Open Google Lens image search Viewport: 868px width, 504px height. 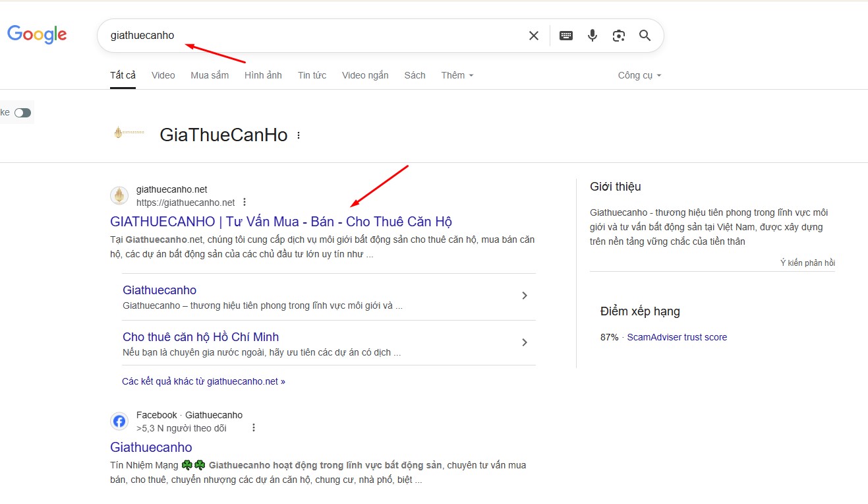pos(618,36)
